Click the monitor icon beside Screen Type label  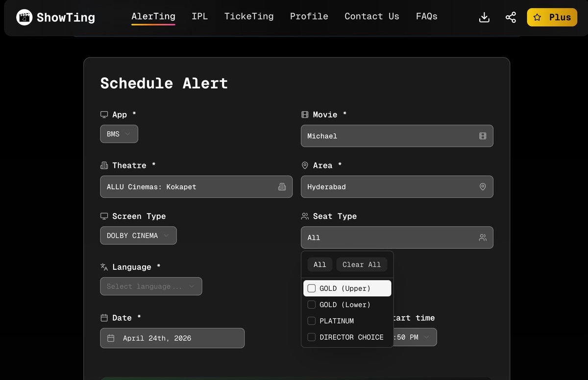(104, 216)
